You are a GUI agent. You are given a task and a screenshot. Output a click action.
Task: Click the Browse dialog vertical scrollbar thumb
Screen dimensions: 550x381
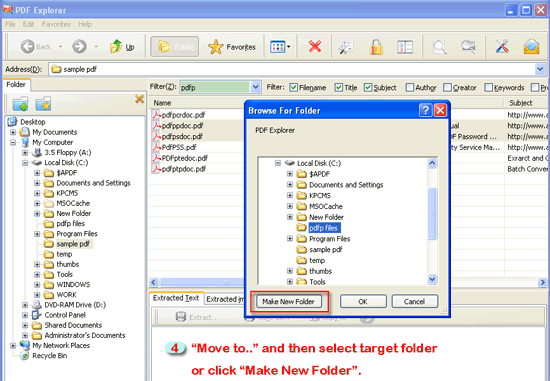coord(432,213)
